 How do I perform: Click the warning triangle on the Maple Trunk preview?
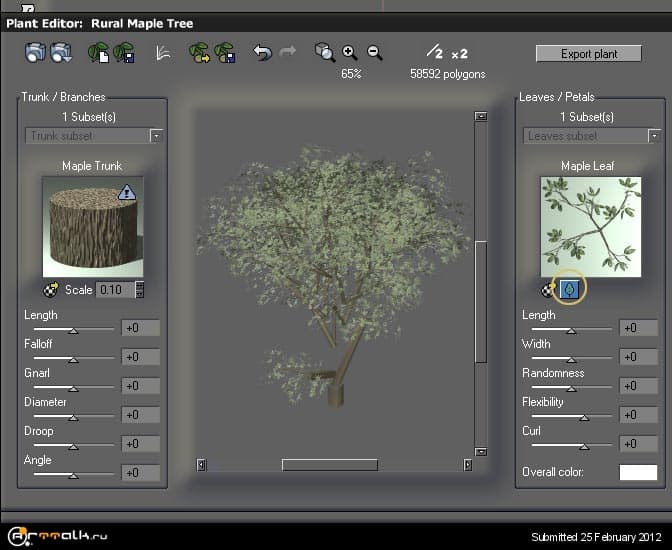click(x=126, y=192)
